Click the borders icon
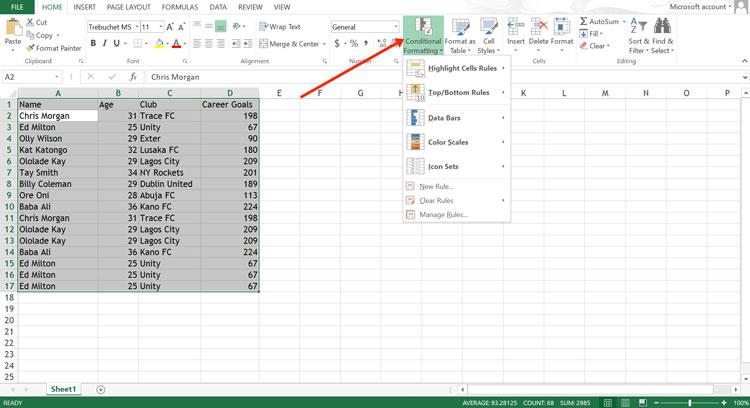Screen dimensions: 750x408 (138, 44)
